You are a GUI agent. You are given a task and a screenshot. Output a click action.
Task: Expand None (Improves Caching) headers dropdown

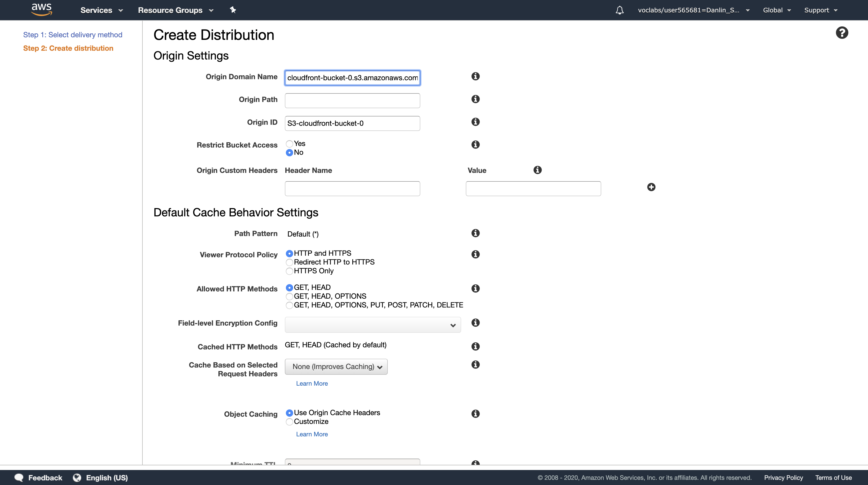[x=336, y=367]
